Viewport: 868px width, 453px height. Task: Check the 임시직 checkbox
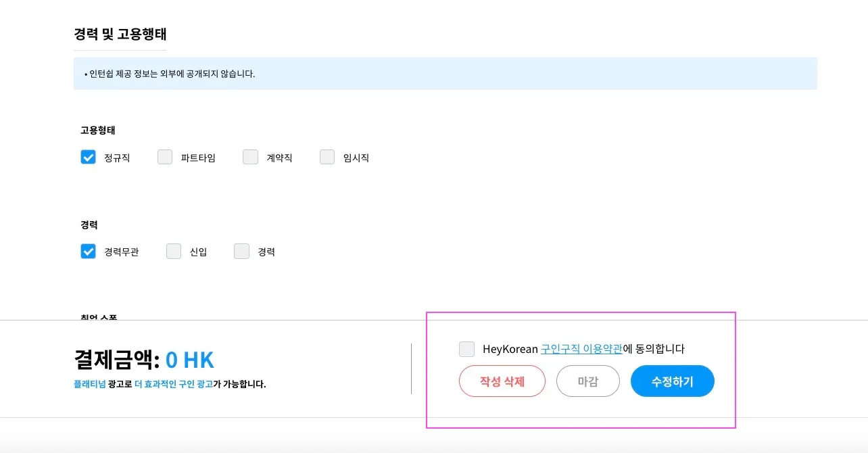[327, 158]
